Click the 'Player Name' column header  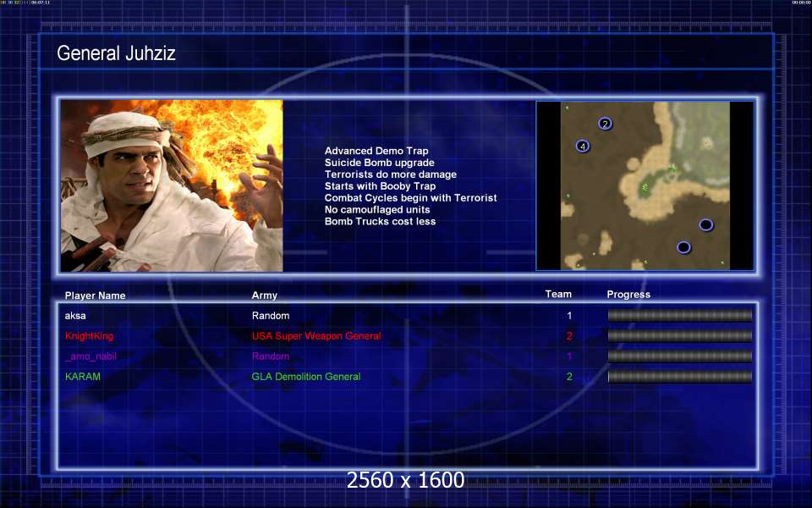coord(96,295)
